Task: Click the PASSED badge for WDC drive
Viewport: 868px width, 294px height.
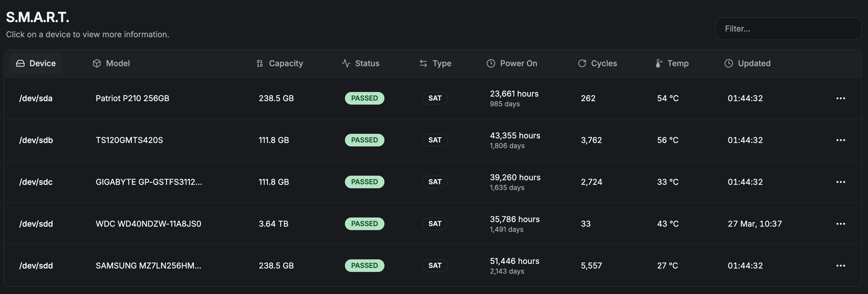Action: [x=365, y=224]
